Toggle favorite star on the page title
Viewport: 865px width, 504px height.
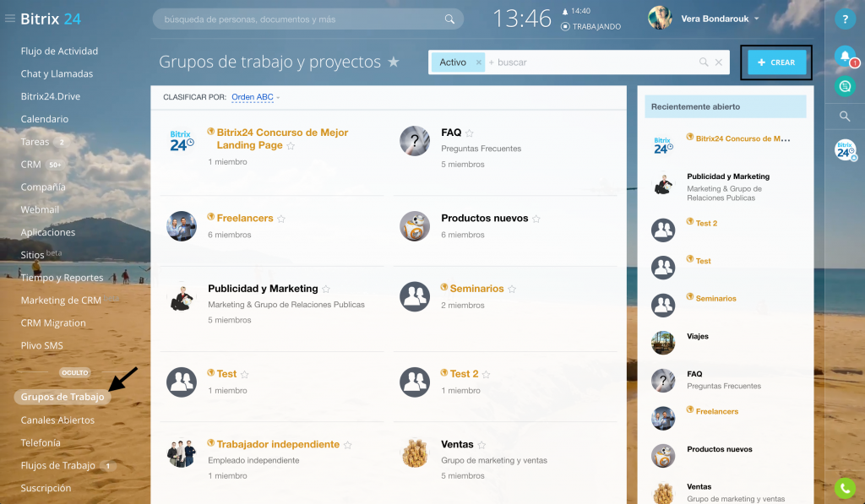pyautogui.click(x=394, y=62)
